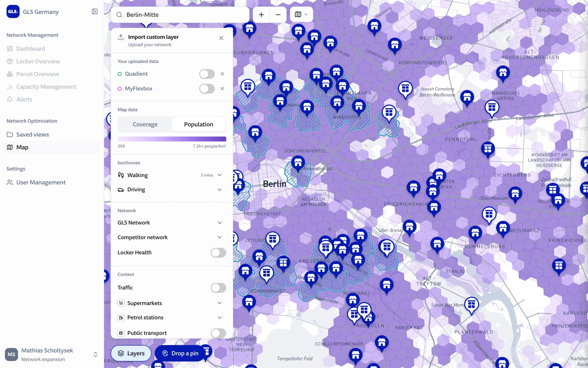Remove the Quadient uploaded layer
This screenshot has height=368, width=588.
click(222, 74)
